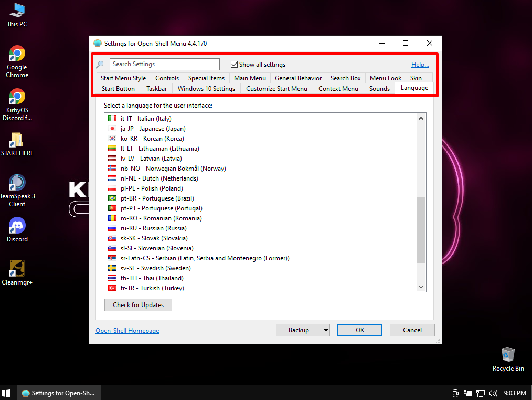Screen dimensions: 532x400
Task: Switch to the Start Menu Style tab
Action: pos(123,78)
